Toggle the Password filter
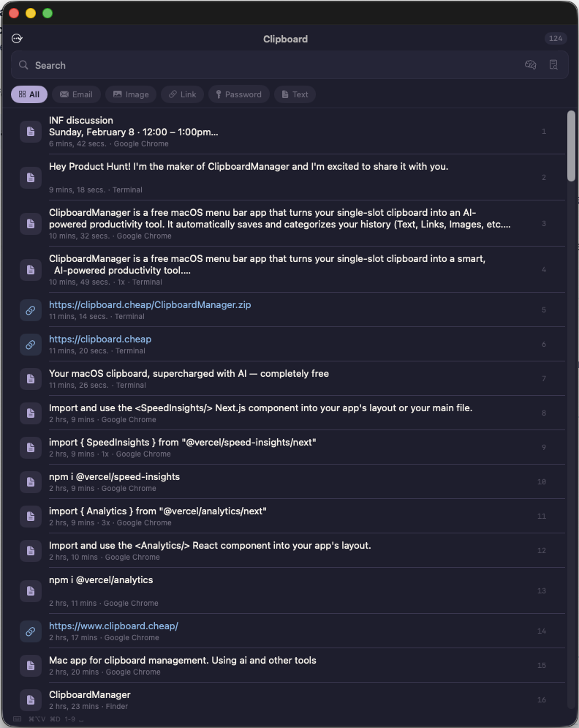 238,94
